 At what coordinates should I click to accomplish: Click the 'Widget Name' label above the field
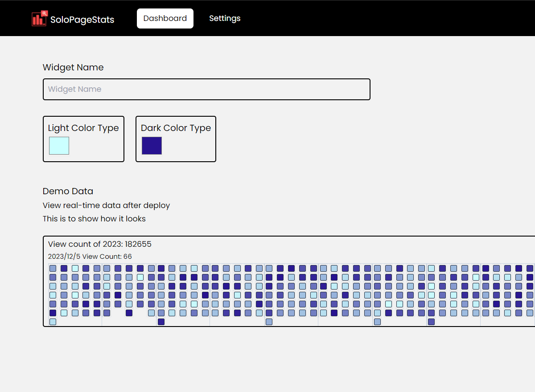(x=73, y=68)
